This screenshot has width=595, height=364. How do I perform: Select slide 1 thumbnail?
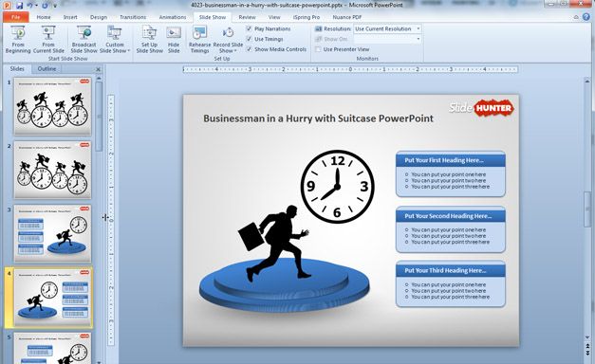(x=53, y=106)
